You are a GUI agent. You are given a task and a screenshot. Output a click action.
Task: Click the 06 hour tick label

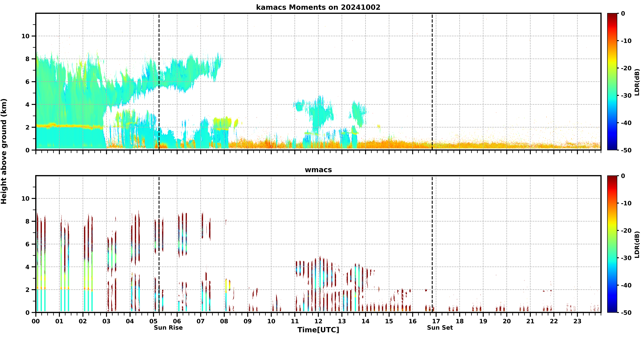(x=177, y=321)
